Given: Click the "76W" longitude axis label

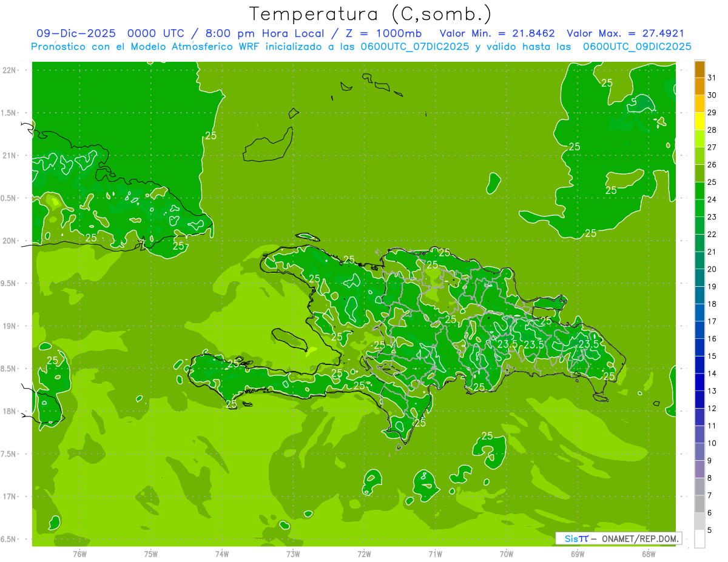Looking at the screenshot, I should point(79,554).
